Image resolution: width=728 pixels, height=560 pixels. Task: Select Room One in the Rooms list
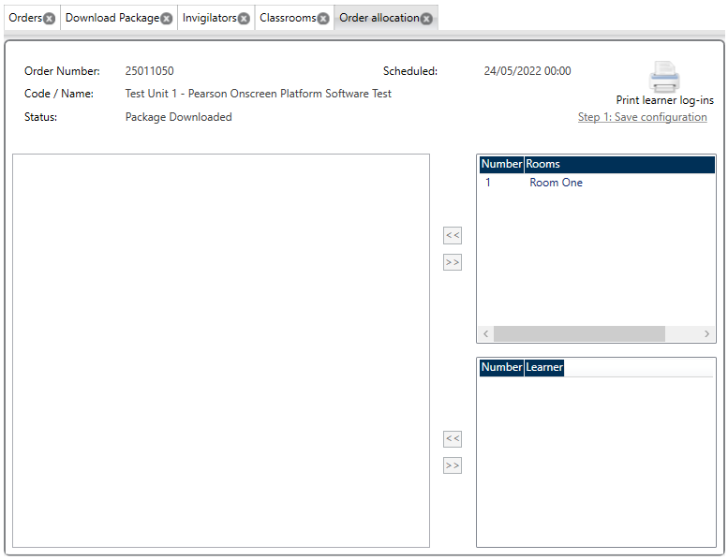[556, 183]
